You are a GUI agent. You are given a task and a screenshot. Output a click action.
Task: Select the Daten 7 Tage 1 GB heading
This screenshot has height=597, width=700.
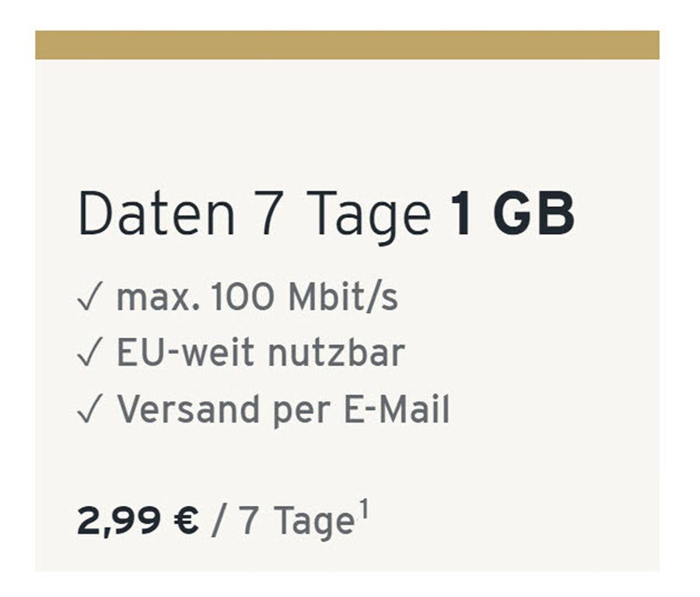pos(327,215)
